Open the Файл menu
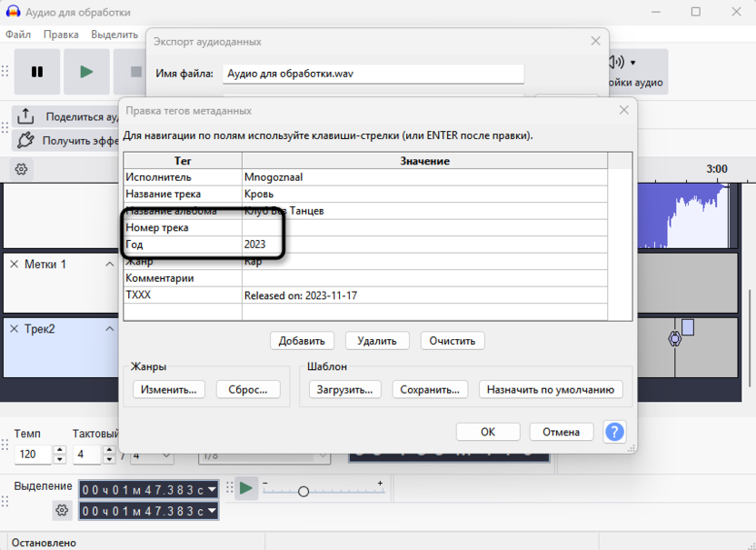This screenshot has width=756, height=550. [x=18, y=35]
